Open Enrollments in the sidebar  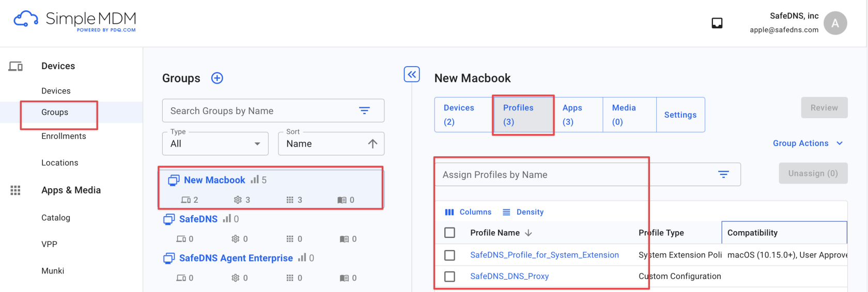coord(64,136)
